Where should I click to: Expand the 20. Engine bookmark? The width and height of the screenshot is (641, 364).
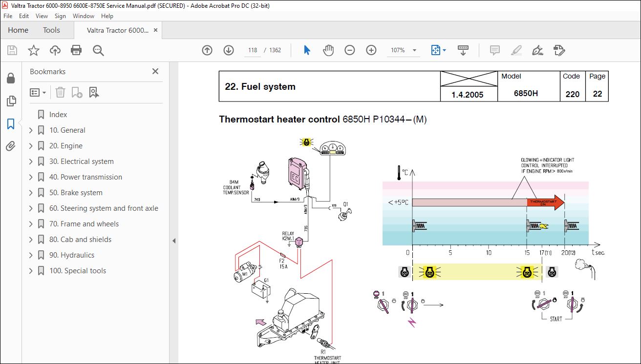point(31,146)
